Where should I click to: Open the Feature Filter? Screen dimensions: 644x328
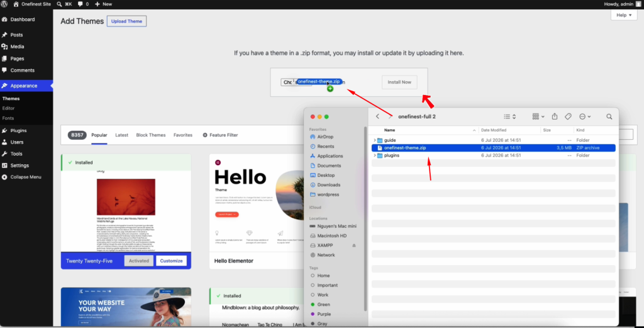click(220, 135)
